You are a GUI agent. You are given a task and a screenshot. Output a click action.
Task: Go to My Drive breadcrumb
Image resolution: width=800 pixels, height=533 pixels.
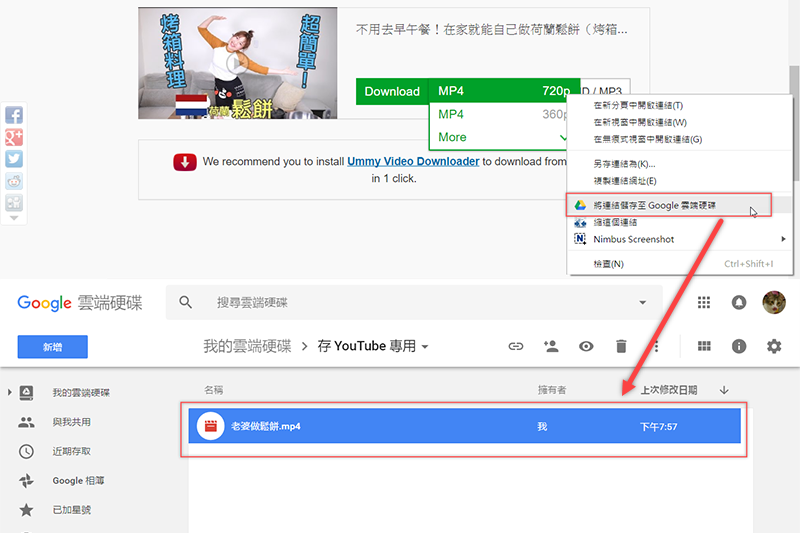click(x=247, y=346)
